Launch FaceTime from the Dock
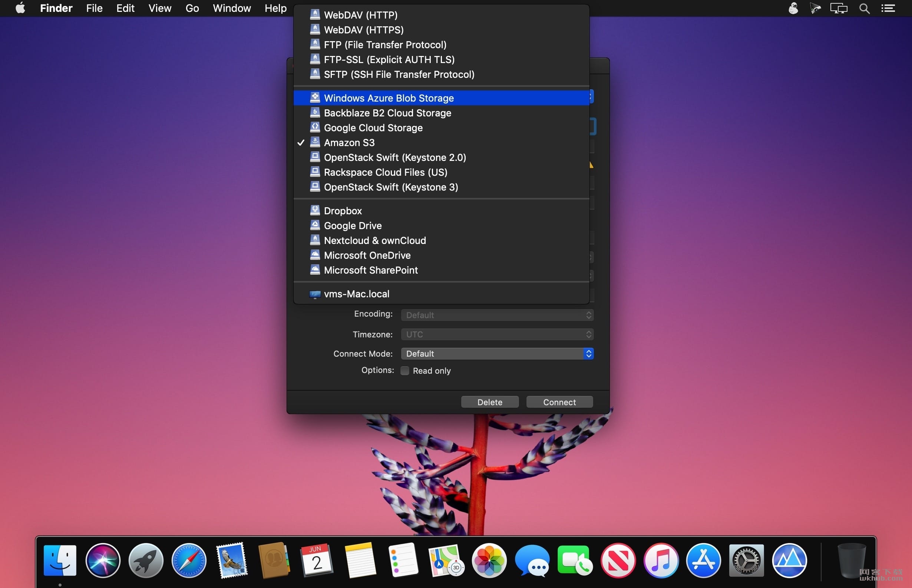This screenshot has height=588, width=912. point(575,560)
